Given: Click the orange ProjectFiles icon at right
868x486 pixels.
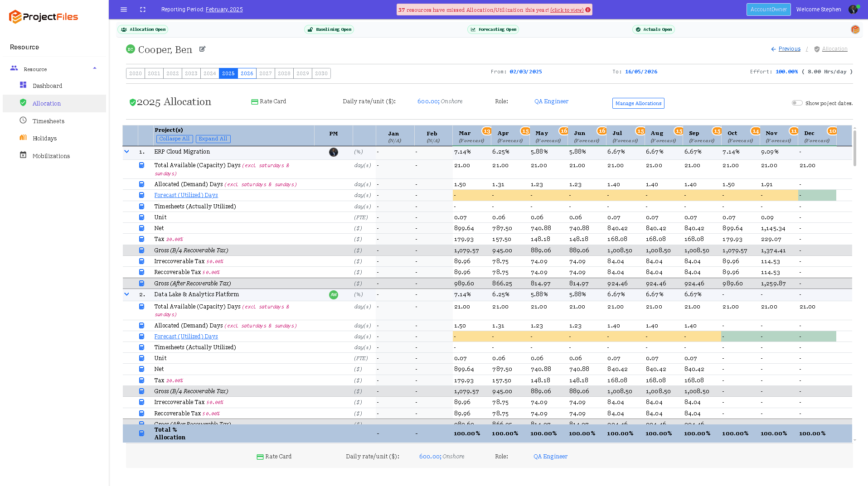Looking at the screenshot, I should (855, 29).
